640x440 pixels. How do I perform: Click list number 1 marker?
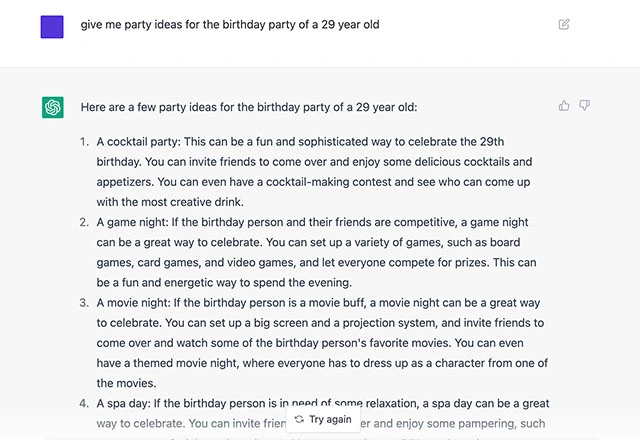(84, 142)
